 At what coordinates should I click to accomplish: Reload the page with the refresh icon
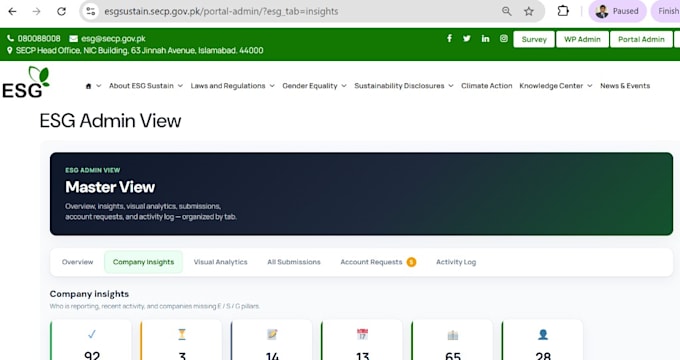61,12
